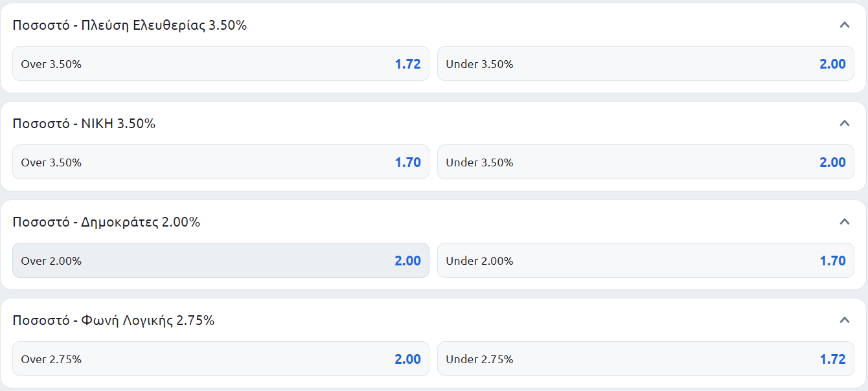Pick the highlighted Over 2.00% Δημοκράτες bet

click(221, 260)
